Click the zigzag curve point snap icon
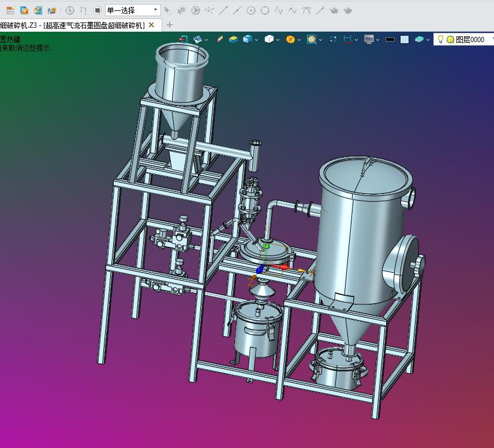Image resolution: width=494 pixels, height=448 pixels. coord(279,10)
